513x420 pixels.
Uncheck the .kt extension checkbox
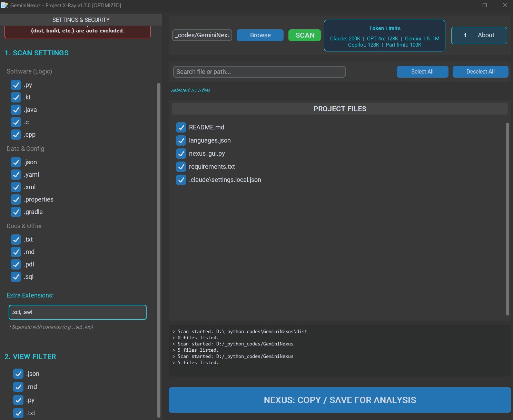click(16, 97)
